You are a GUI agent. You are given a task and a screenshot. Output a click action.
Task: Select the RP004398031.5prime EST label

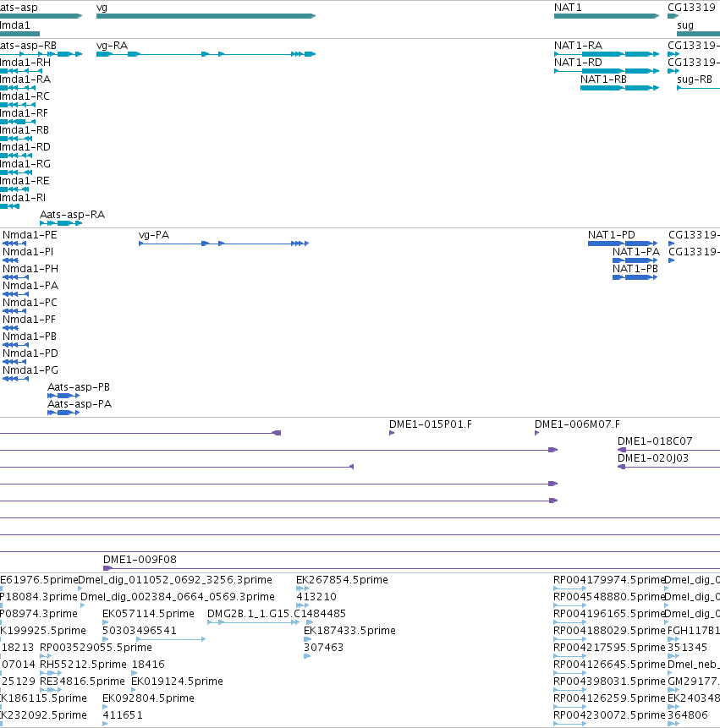pos(609,681)
